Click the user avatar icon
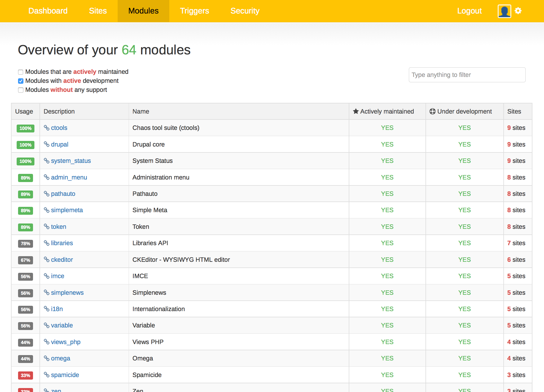The width and height of the screenshot is (544, 392). coord(504,11)
